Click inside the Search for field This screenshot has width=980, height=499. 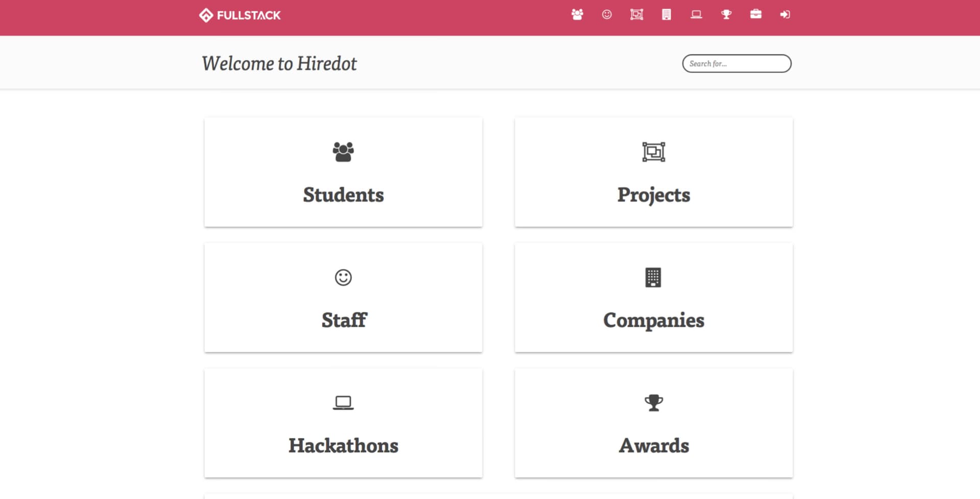(736, 63)
